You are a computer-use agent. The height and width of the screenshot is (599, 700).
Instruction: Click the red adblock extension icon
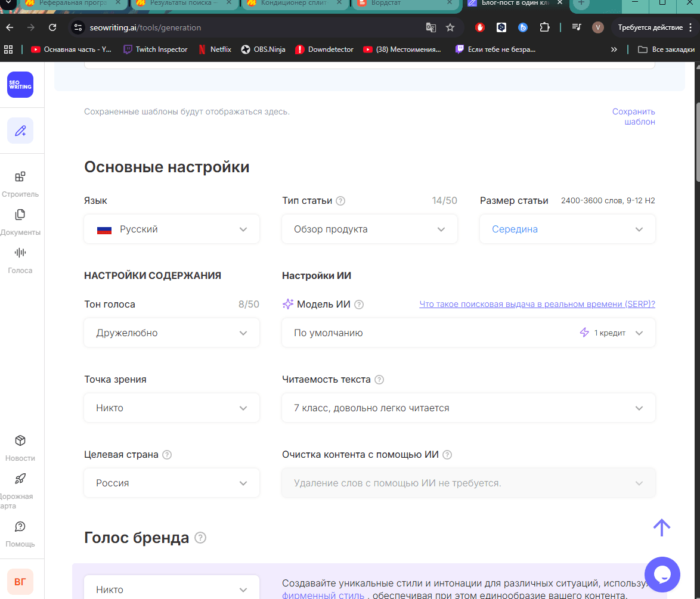(x=480, y=27)
